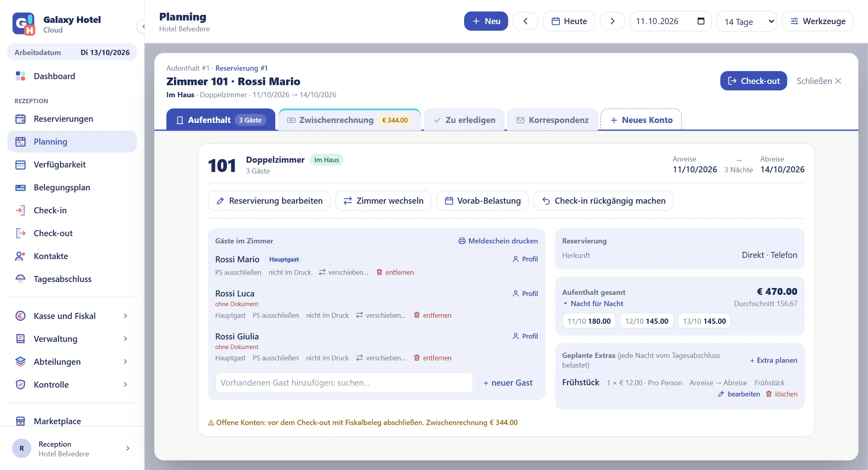The image size is (868, 470).
Task: Set Rossi Giulia as Hauptgast
Action: click(230, 358)
